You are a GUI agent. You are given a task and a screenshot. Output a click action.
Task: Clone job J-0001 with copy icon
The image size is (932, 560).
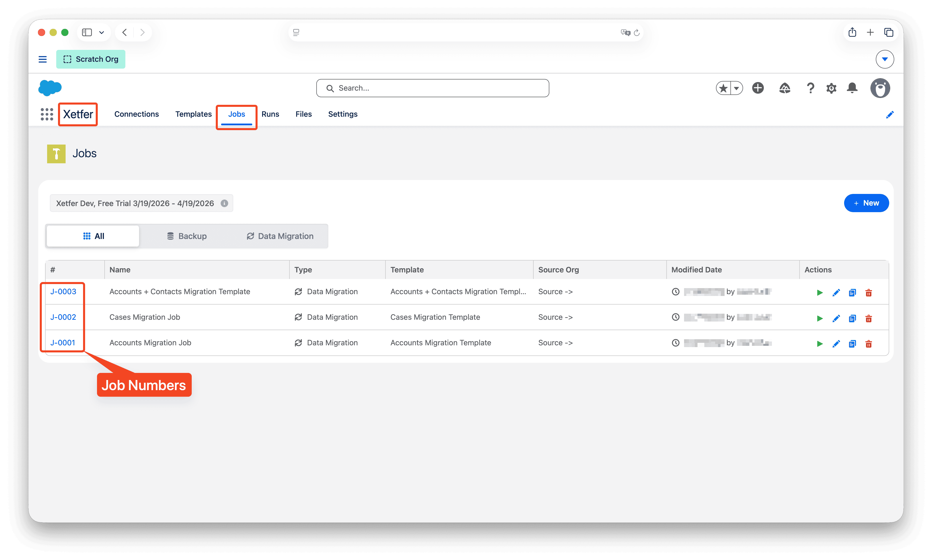852,344
